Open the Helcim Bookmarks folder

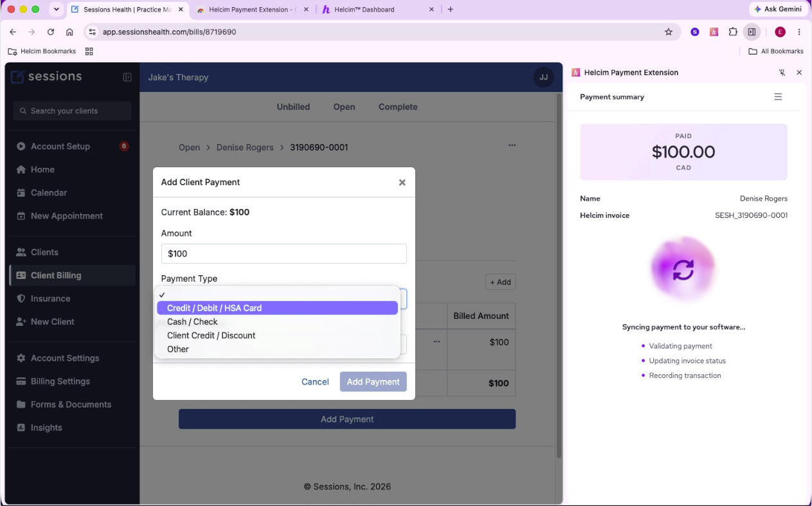tap(42, 51)
